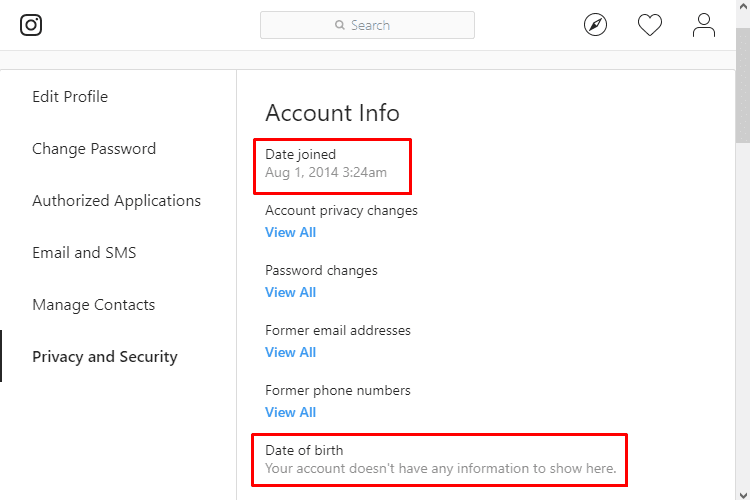View All former phone numbers
This screenshot has height=500, width=750.
pyautogui.click(x=290, y=412)
